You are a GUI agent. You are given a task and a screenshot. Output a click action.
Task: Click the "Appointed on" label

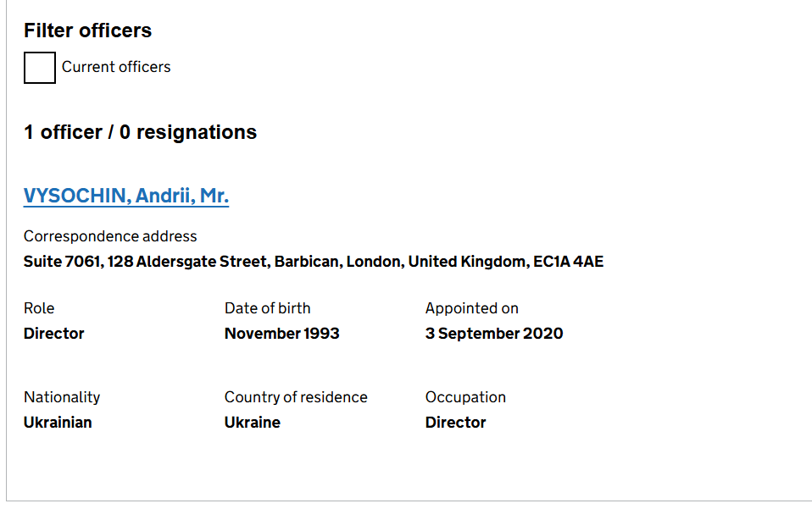click(x=472, y=308)
